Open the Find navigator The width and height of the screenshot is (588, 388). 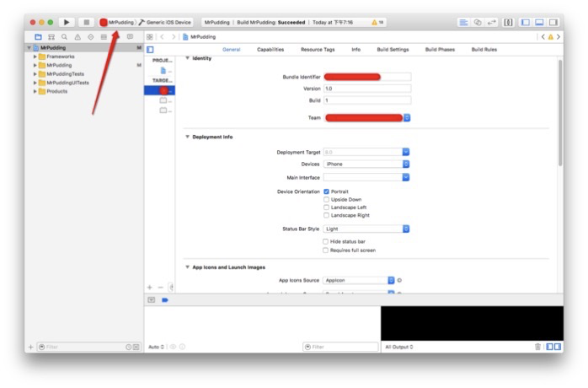coord(65,37)
